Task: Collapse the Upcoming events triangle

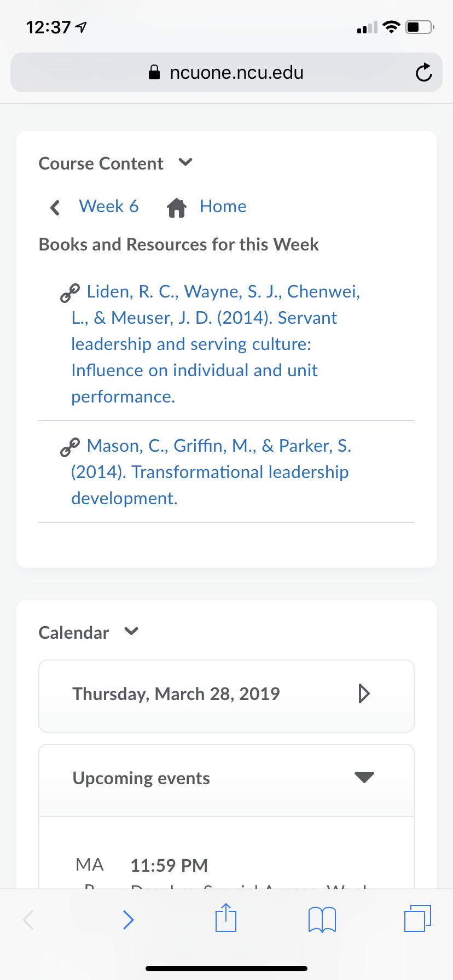Action: tap(364, 777)
